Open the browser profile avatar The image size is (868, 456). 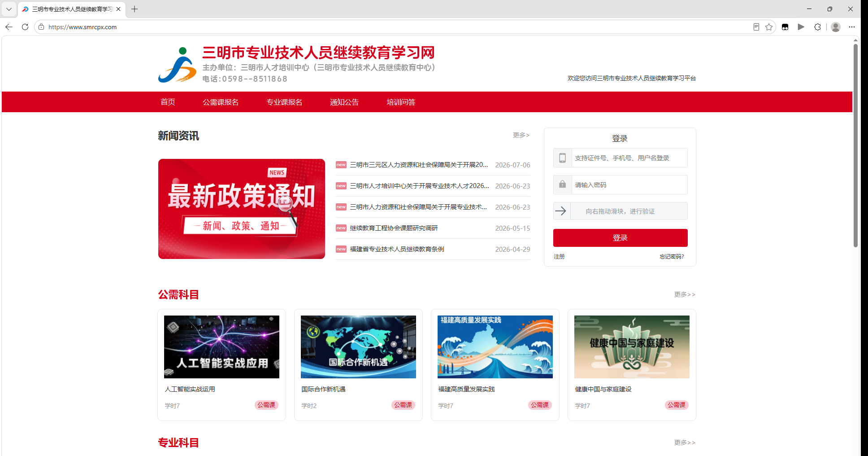[836, 27]
